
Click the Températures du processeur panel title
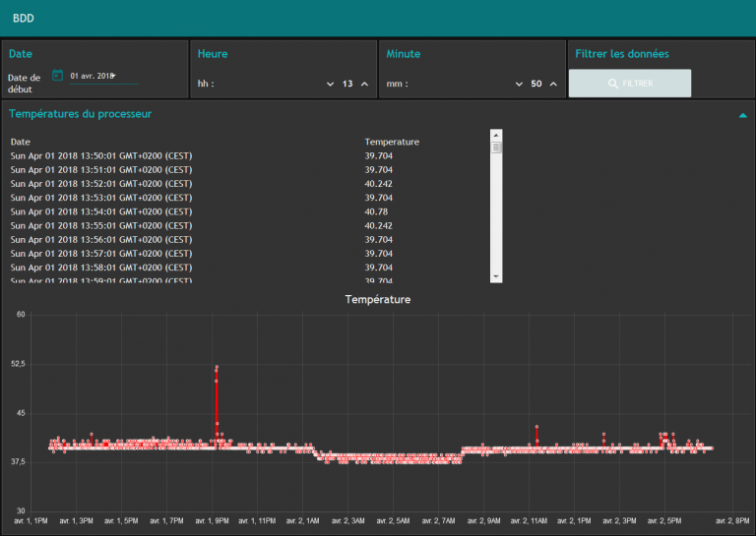pos(81,114)
